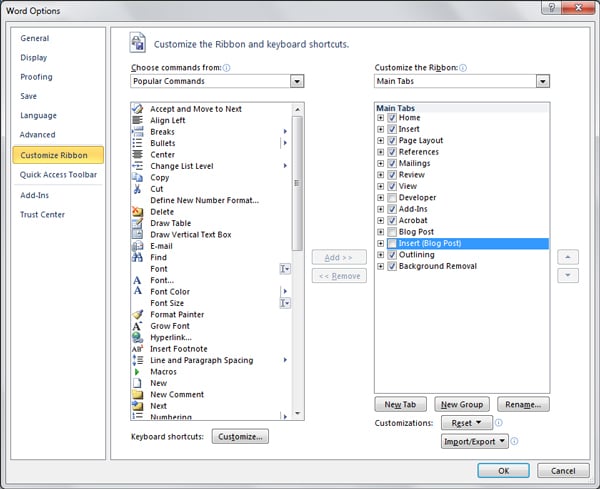Open the Customize the Ribbon dropdown

pyautogui.click(x=543, y=81)
